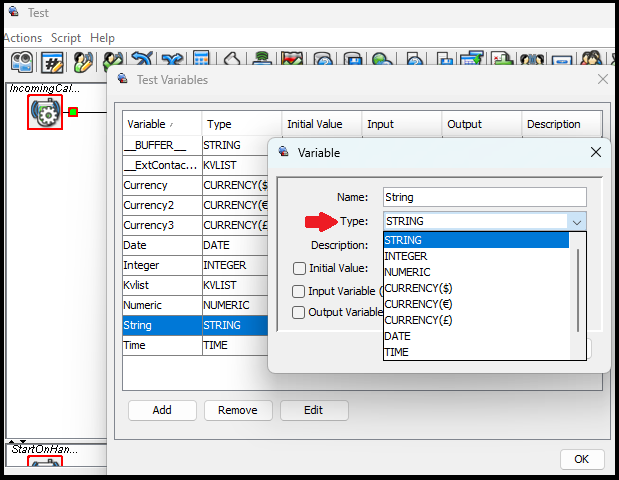Open the Type dropdown arrow
This screenshot has width=619, height=480.
(x=576, y=221)
